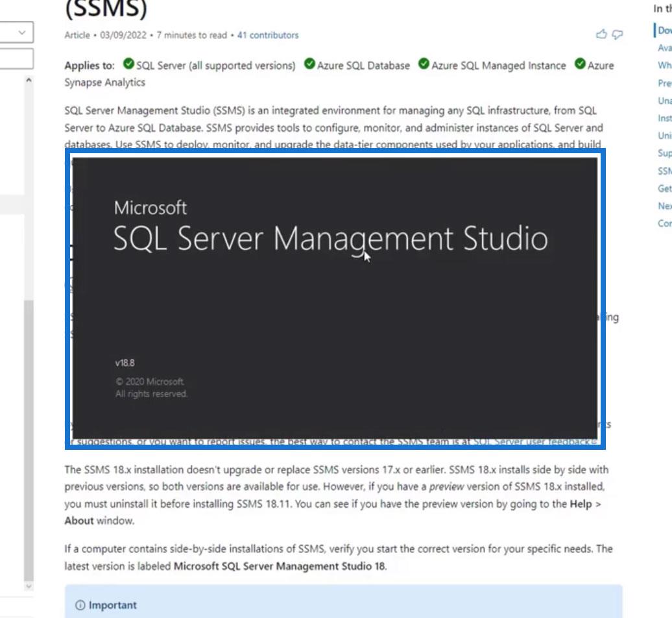Click the "Important" heading in the note box
The image size is (672, 618).
coord(112,605)
